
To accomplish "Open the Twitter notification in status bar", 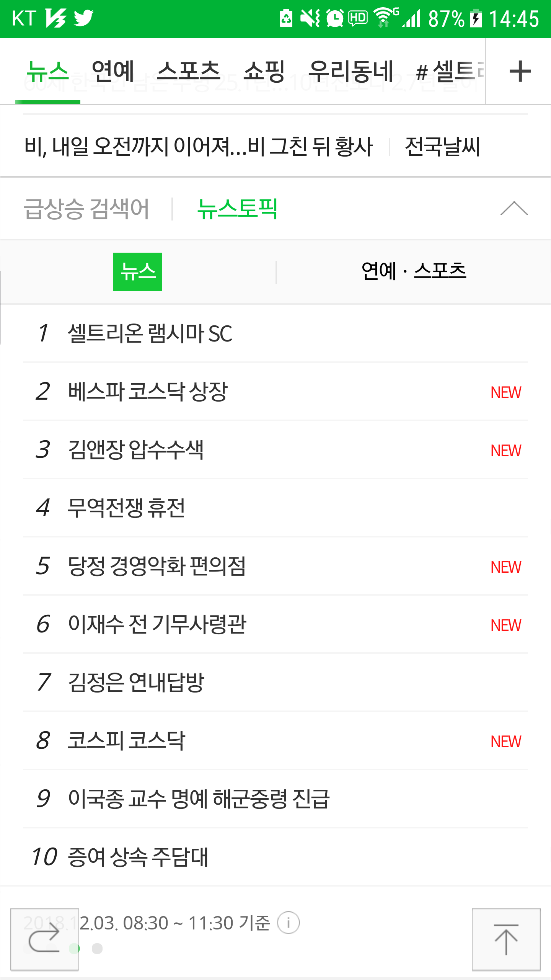I will click(x=83, y=18).
